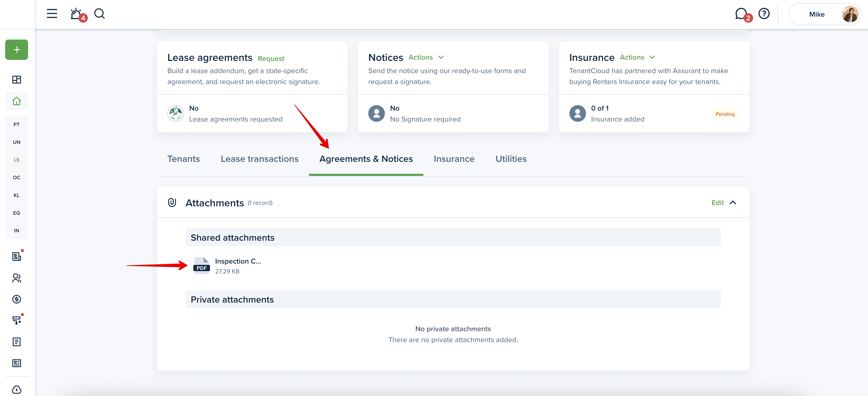The image size is (868, 396).
Task: Open the accounting dollar sidebar icon
Action: tap(17, 299)
